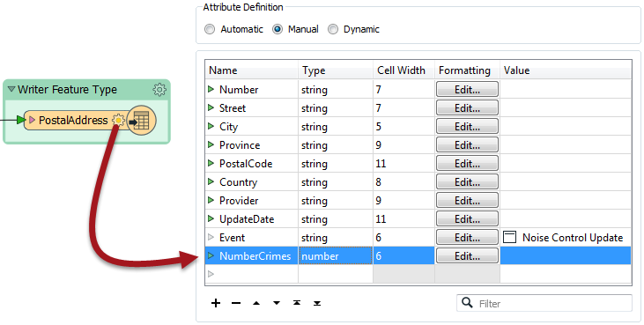The image size is (644, 325).
Task: Move attribute down one row arrow
Action: pos(277,303)
